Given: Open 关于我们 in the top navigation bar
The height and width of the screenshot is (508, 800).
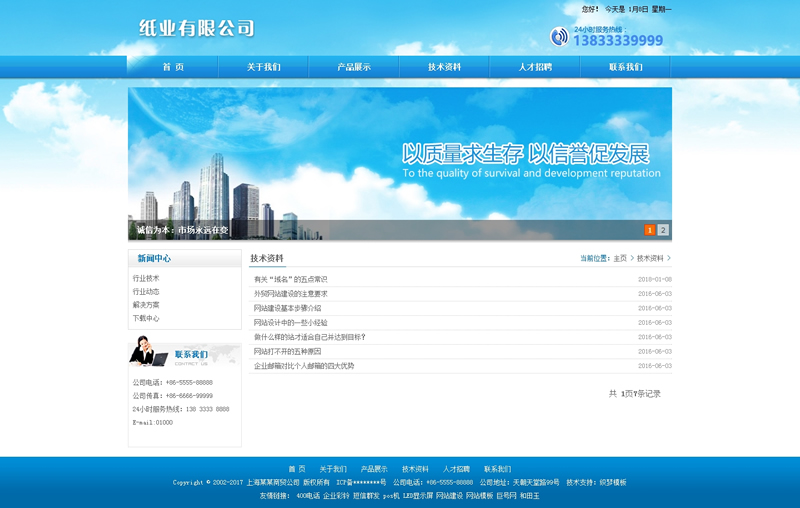Looking at the screenshot, I should click(264, 67).
